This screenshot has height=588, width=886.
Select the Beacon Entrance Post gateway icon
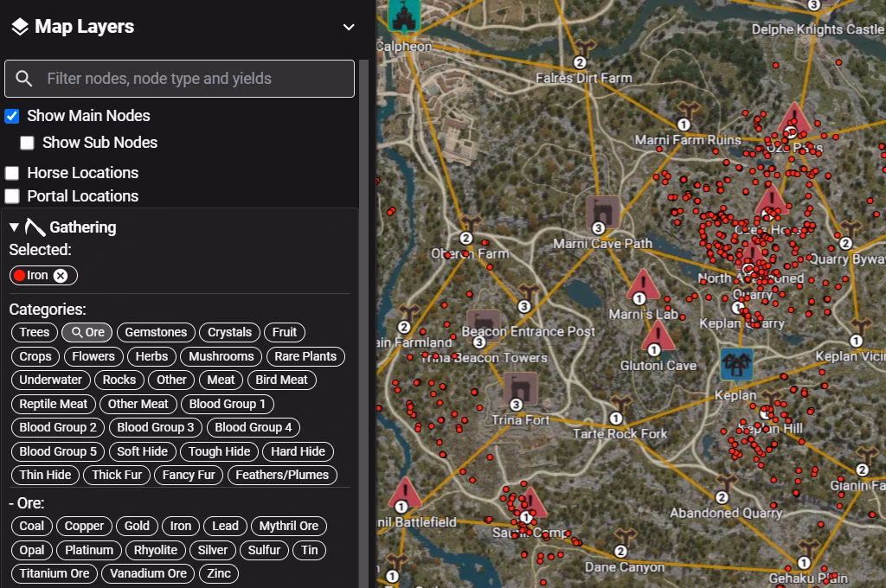pyautogui.click(x=483, y=324)
